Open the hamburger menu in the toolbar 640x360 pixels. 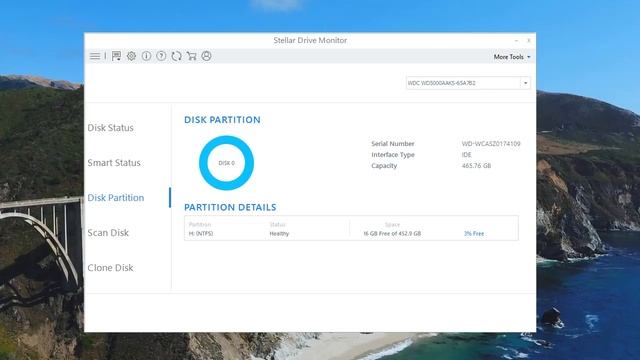pos(95,56)
